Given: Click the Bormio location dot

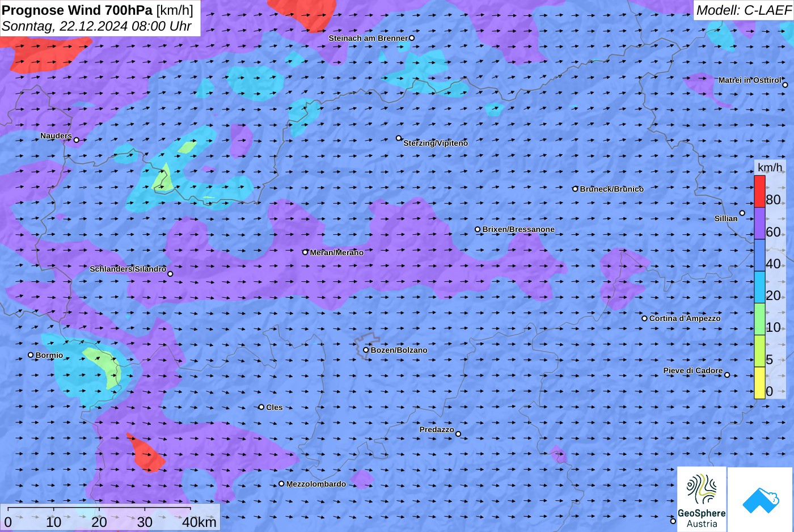Looking at the screenshot, I should (31, 355).
